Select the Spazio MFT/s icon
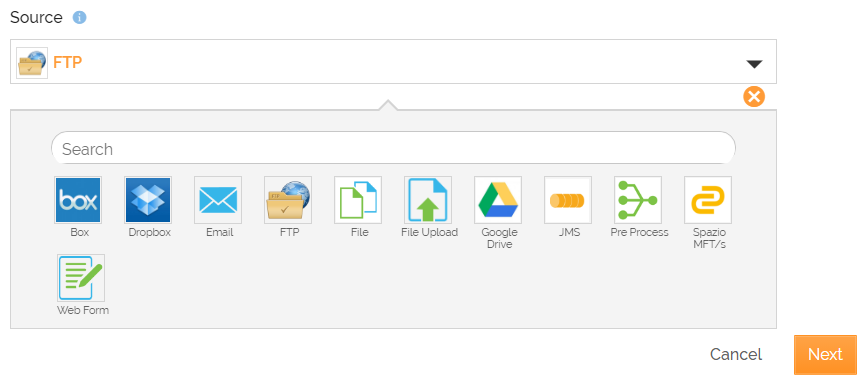The width and height of the screenshot is (860, 384). [708, 200]
